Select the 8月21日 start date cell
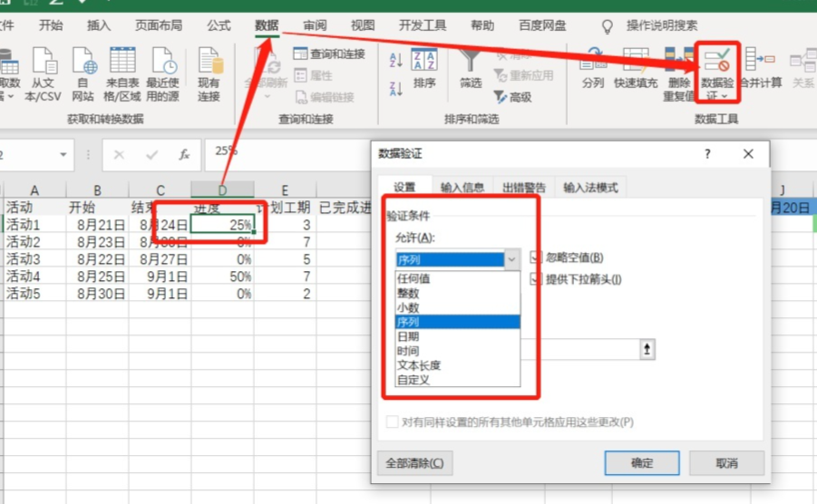The width and height of the screenshot is (817, 504). 97,225
